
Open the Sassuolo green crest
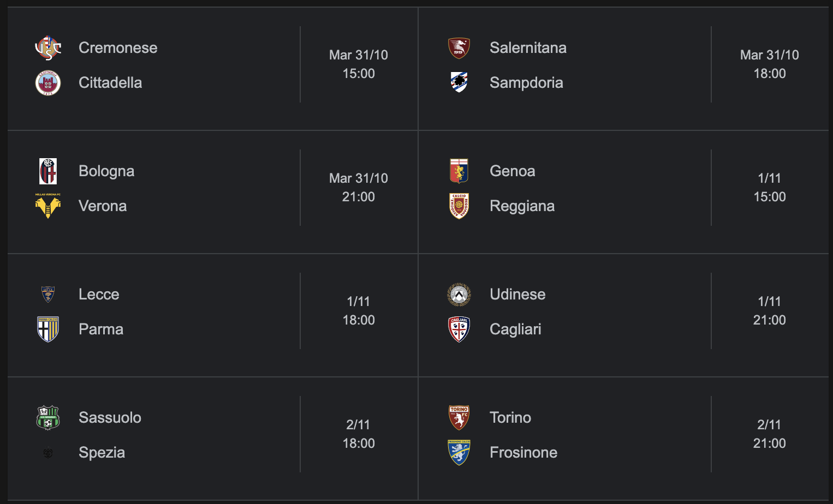(x=48, y=418)
